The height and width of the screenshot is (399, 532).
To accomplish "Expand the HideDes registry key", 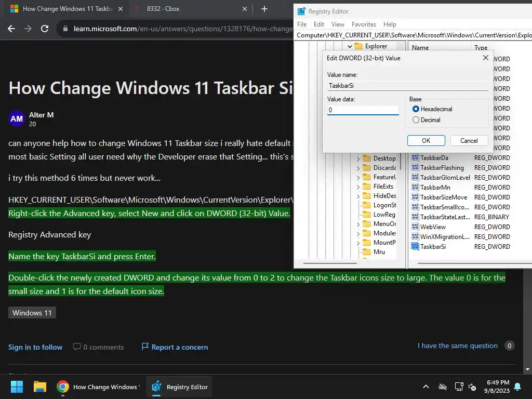I will click(x=358, y=196).
